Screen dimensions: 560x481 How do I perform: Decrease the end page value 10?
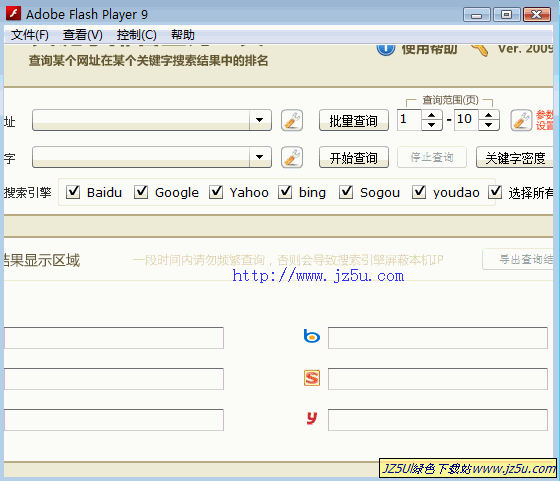click(x=489, y=125)
